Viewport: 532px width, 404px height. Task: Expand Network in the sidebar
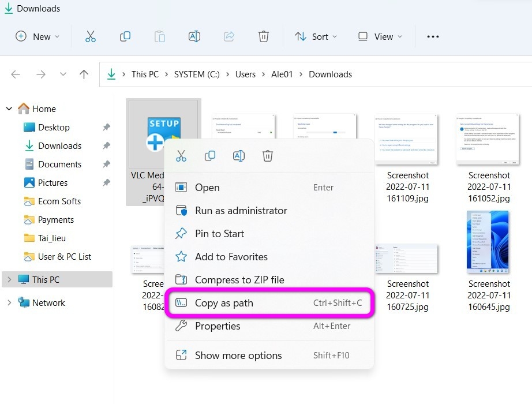pos(9,302)
